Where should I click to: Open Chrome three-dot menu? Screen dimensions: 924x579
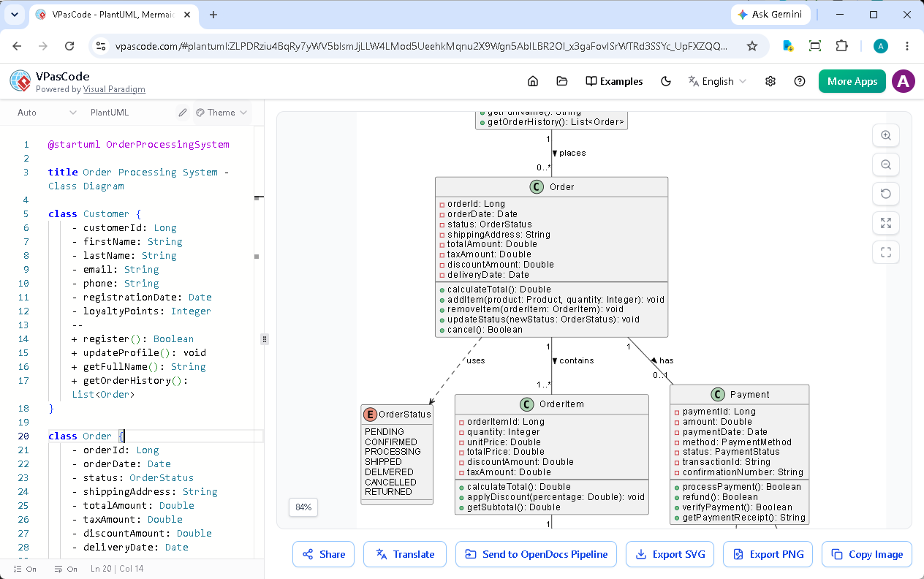pyautogui.click(x=907, y=46)
